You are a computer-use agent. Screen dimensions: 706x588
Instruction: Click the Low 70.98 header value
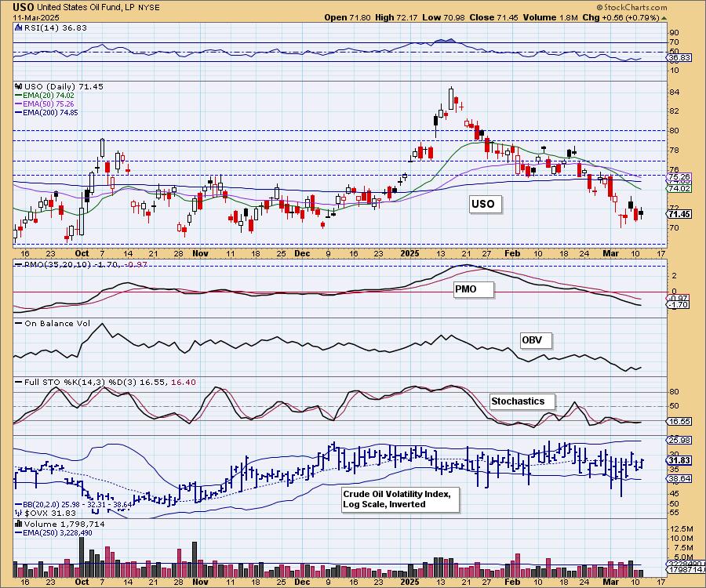pyautogui.click(x=443, y=17)
